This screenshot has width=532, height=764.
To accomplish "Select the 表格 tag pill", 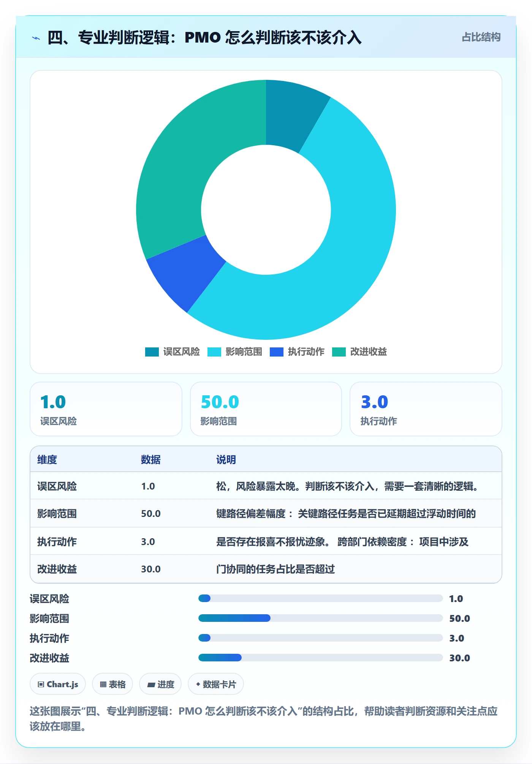I will point(112,684).
